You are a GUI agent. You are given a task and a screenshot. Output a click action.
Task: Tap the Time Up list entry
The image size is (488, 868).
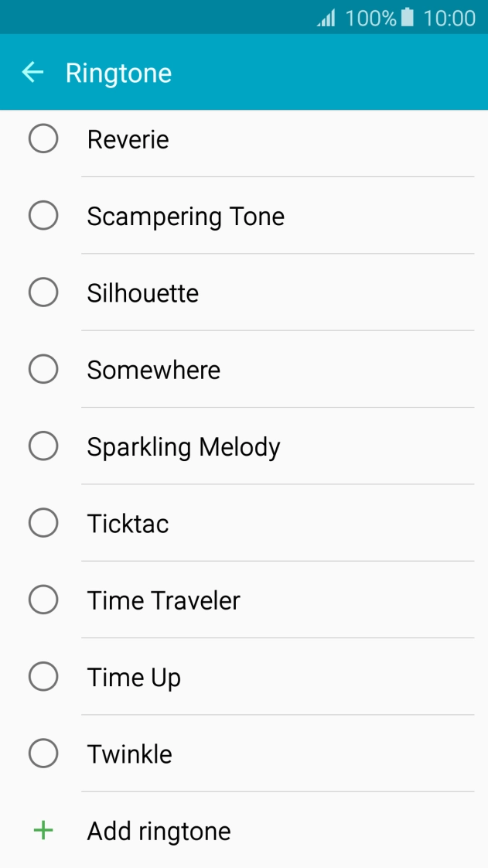click(x=134, y=676)
